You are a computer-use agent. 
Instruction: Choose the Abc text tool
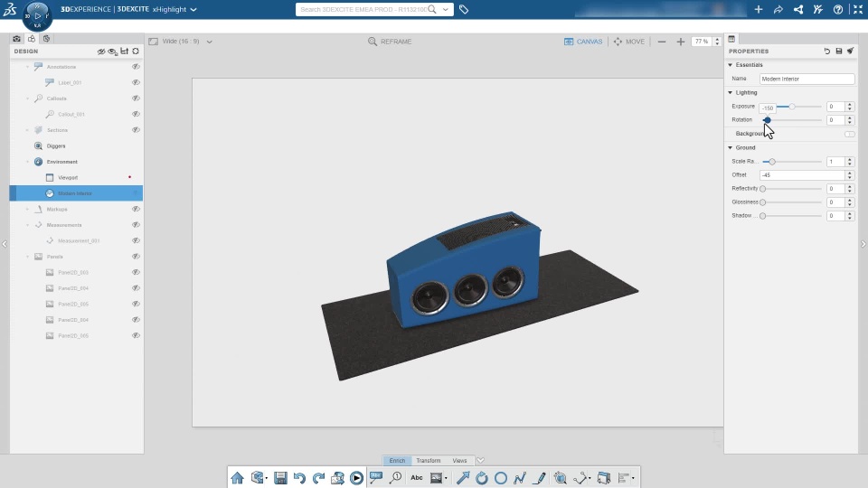417,477
